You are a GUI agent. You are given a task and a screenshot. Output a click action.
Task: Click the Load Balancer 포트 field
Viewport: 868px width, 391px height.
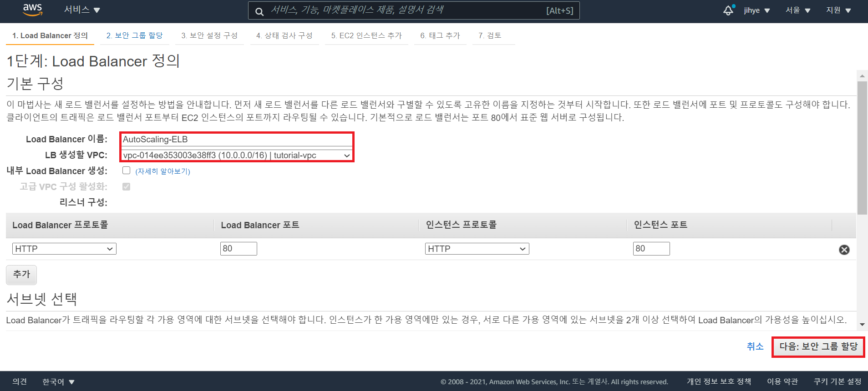pyautogui.click(x=239, y=249)
